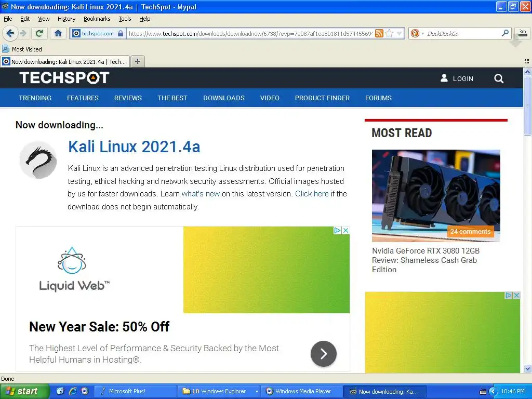This screenshot has width=532, height=399.
Task: Click the vertical scrollbar thumb
Action: [x=527, y=105]
